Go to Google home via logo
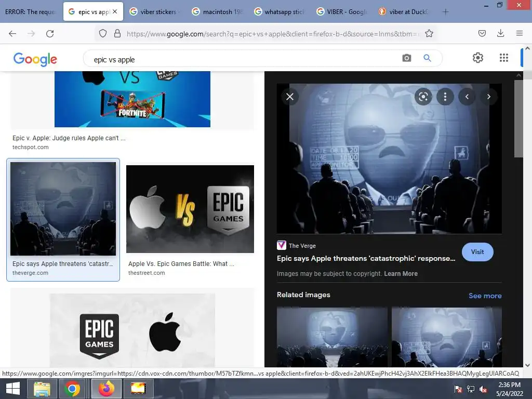This screenshot has height=399, width=532. coord(35,59)
